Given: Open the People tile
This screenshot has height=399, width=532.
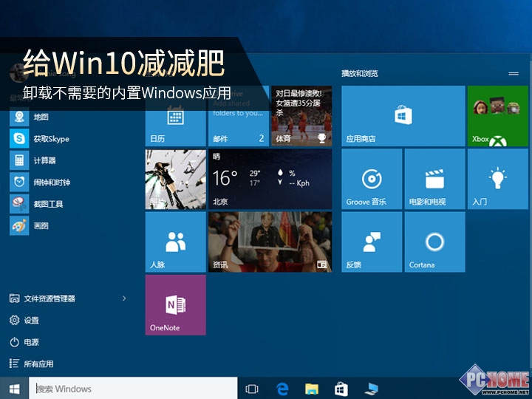Looking at the screenshot, I should tap(175, 242).
